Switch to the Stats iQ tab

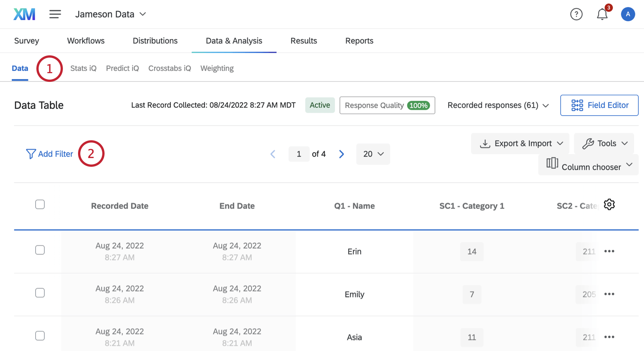[83, 69]
